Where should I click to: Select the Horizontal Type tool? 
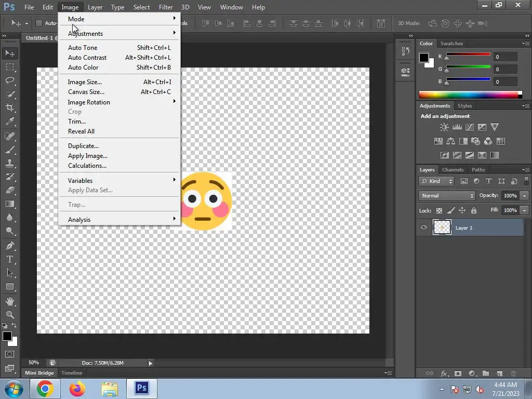point(10,259)
